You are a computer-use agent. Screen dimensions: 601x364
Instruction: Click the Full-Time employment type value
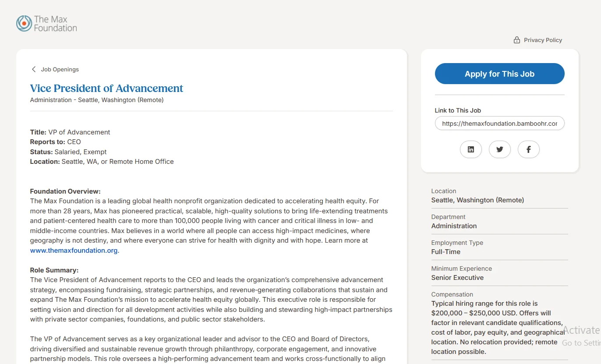click(x=445, y=252)
